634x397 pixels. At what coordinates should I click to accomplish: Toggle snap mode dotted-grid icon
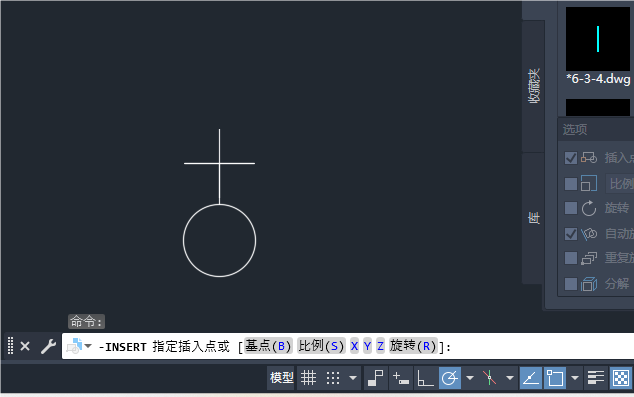333,378
